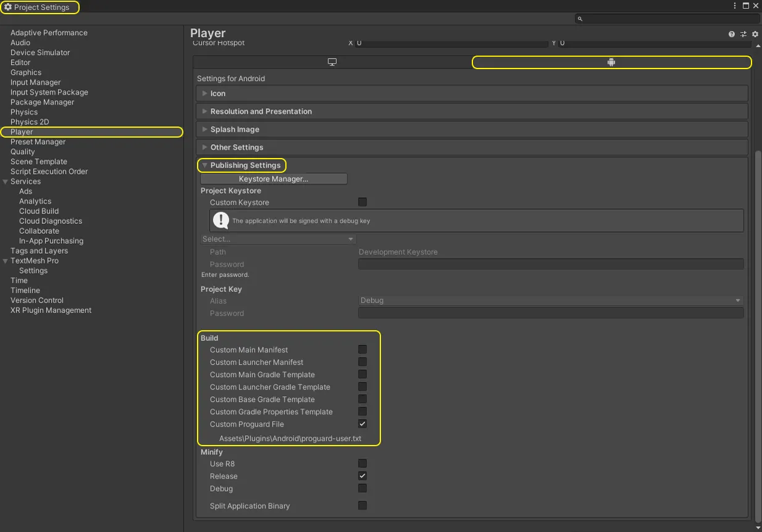Enable Split Application Binary checkbox

(362, 505)
